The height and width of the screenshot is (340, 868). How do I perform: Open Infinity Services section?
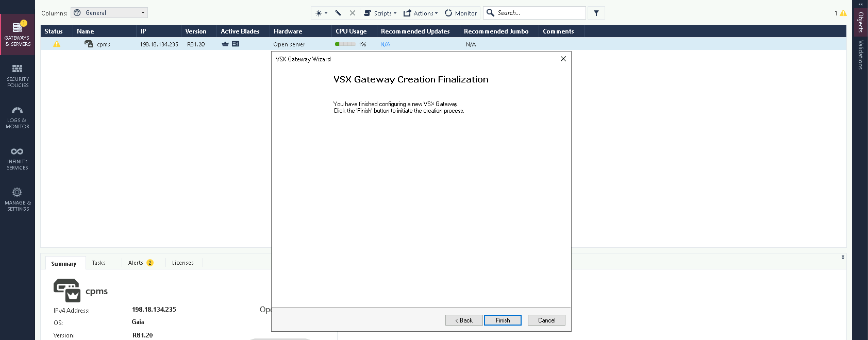point(18,158)
